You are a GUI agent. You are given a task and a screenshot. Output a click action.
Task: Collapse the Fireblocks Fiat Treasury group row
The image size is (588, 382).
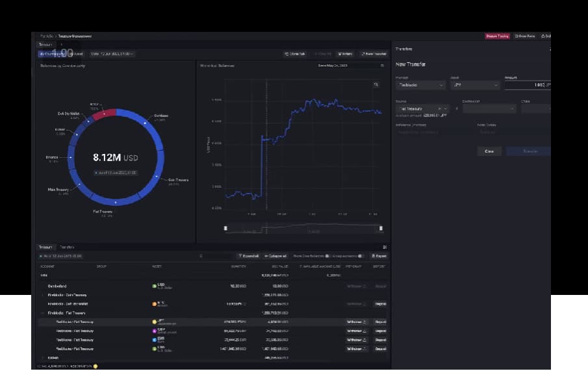click(43, 312)
